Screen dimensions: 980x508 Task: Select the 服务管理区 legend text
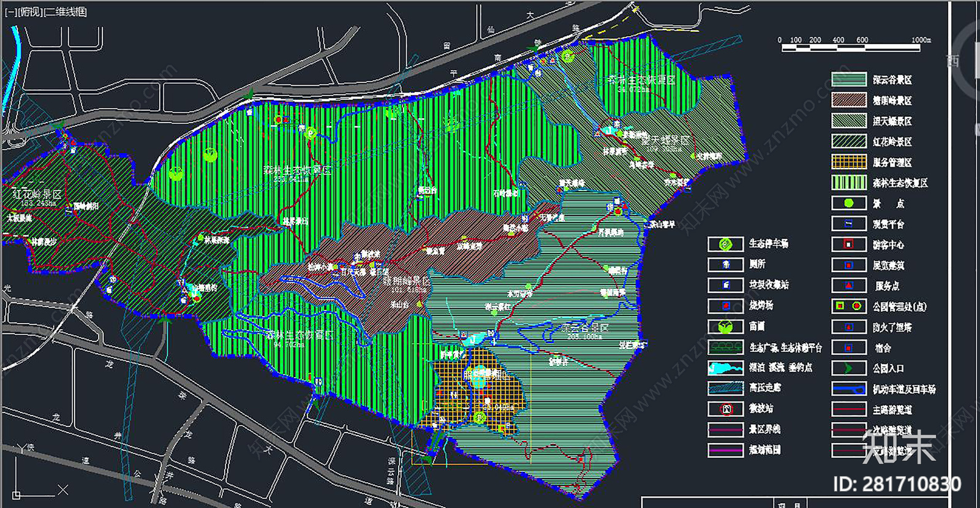892,162
